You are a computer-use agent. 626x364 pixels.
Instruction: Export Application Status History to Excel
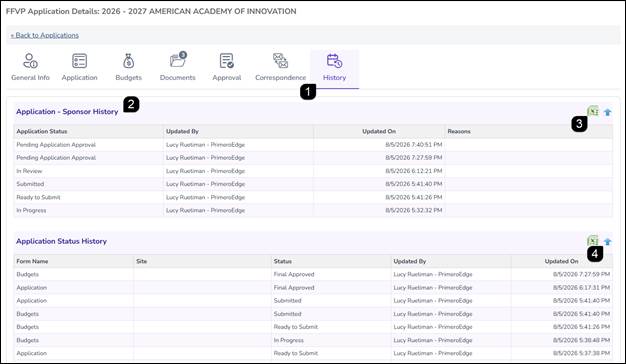(x=593, y=241)
